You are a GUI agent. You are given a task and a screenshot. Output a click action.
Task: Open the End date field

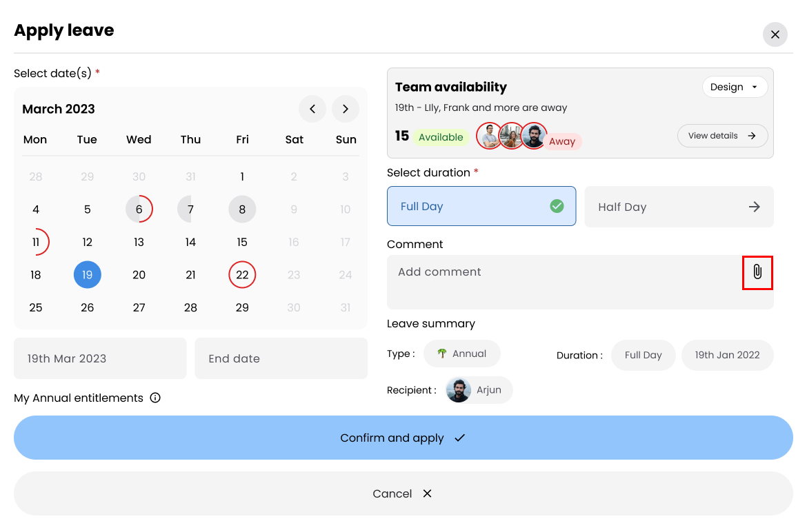point(281,358)
